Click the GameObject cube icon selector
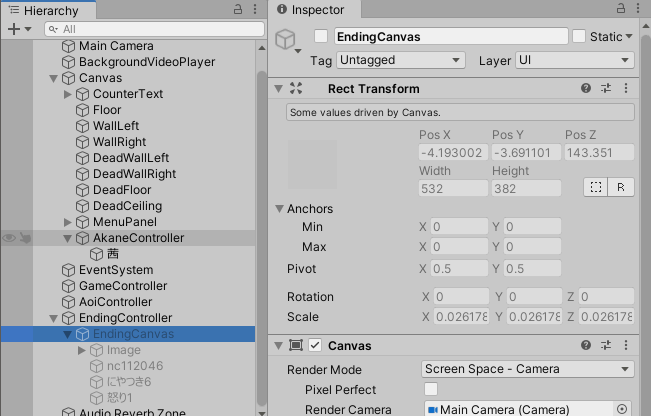Image resolution: width=651 pixels, height=416 pixels. point(287,40)
